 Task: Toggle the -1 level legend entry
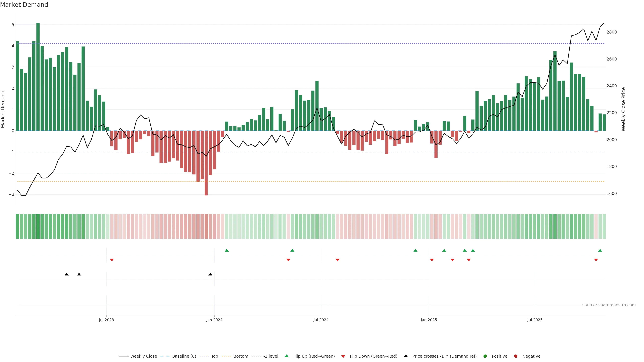coord(271,356)
